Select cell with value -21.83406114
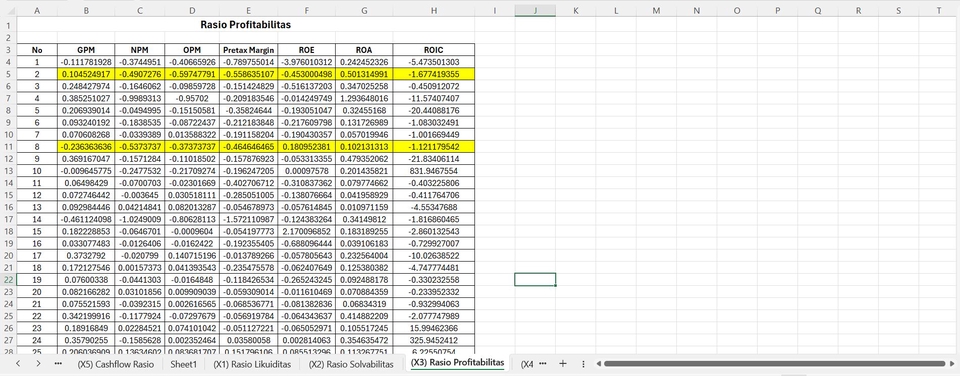This screenshot has height=376, width=960. (x=433, y=159)
